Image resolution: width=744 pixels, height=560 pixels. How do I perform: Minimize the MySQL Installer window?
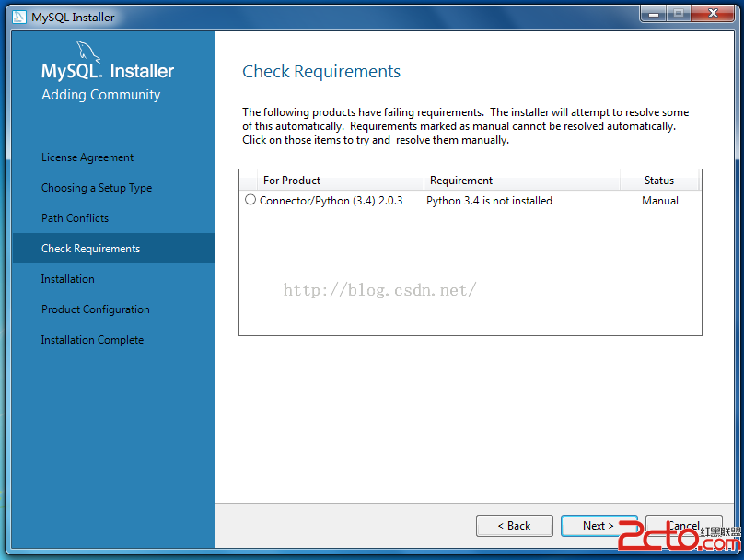click(x=654, y=14)
